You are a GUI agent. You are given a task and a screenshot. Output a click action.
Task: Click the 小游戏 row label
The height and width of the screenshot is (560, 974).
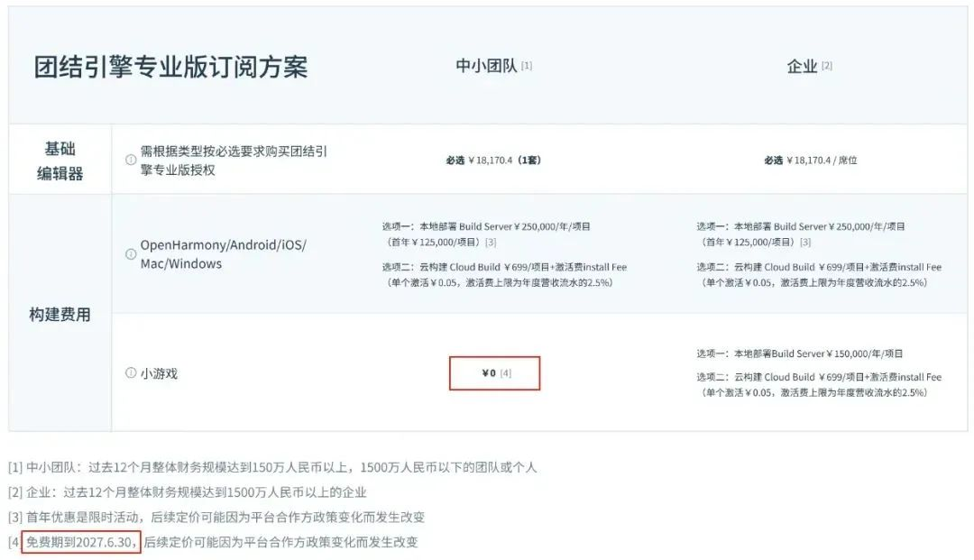pos(159,373)
